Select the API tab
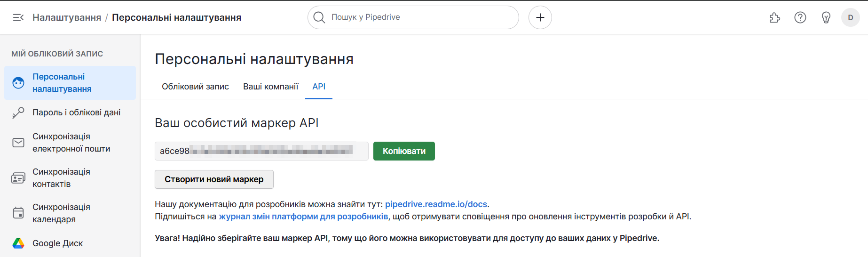 pyautogui.click(x=319, y=87)
